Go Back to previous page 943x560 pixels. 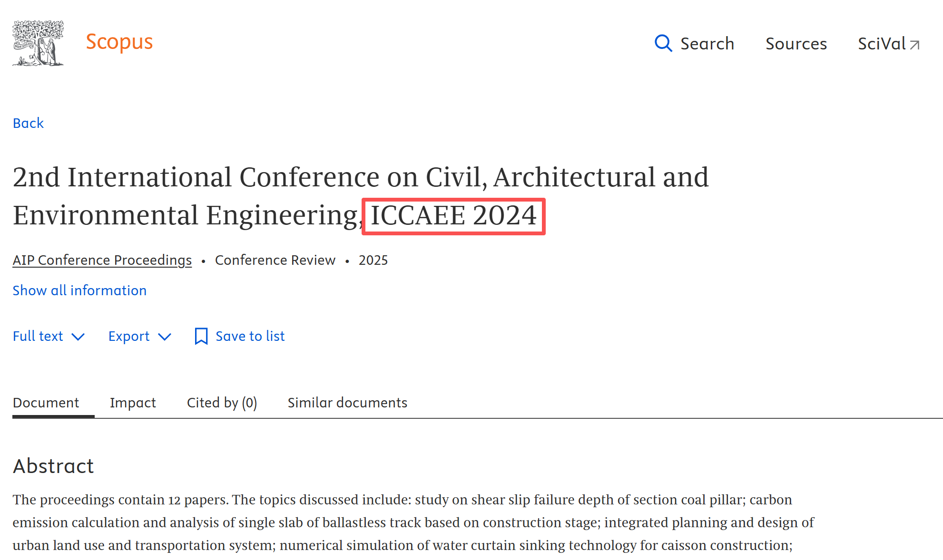28,123
